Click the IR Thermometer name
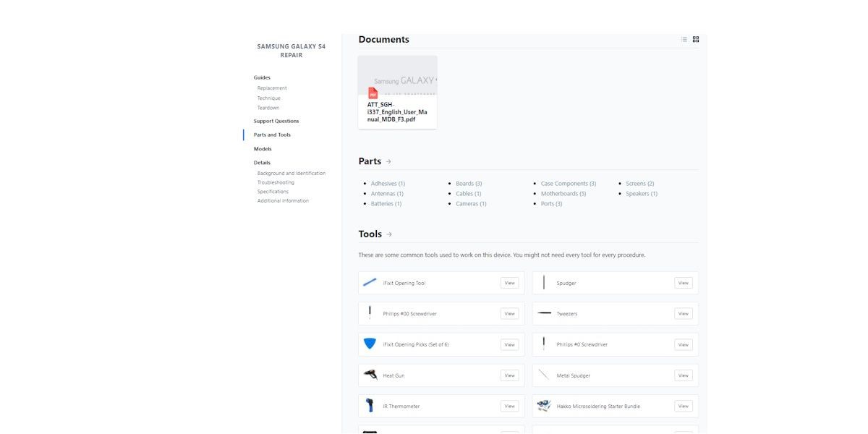 coord(401,407)
